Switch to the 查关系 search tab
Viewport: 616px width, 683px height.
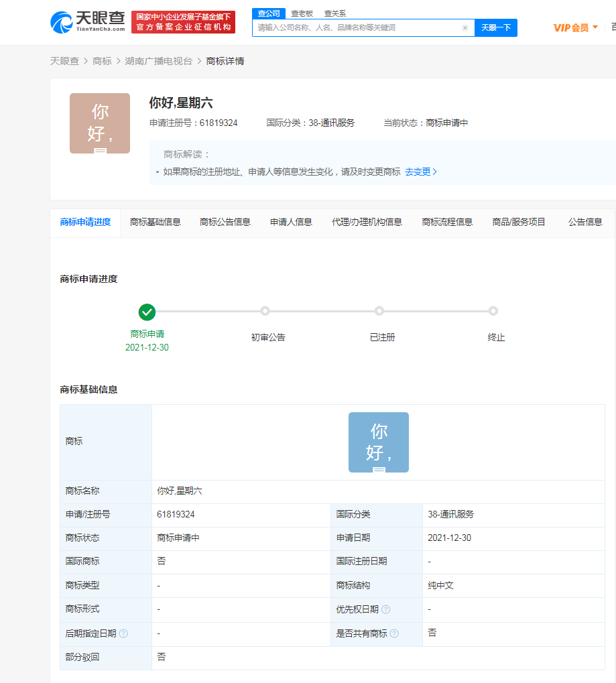click(x=335, y=13)
